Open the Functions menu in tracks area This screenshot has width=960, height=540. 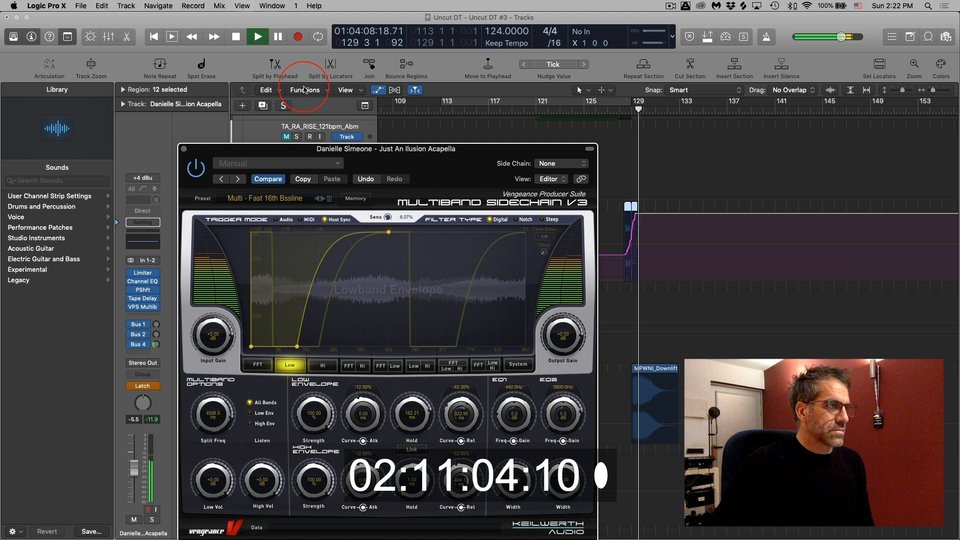click(x=305, y=90)
